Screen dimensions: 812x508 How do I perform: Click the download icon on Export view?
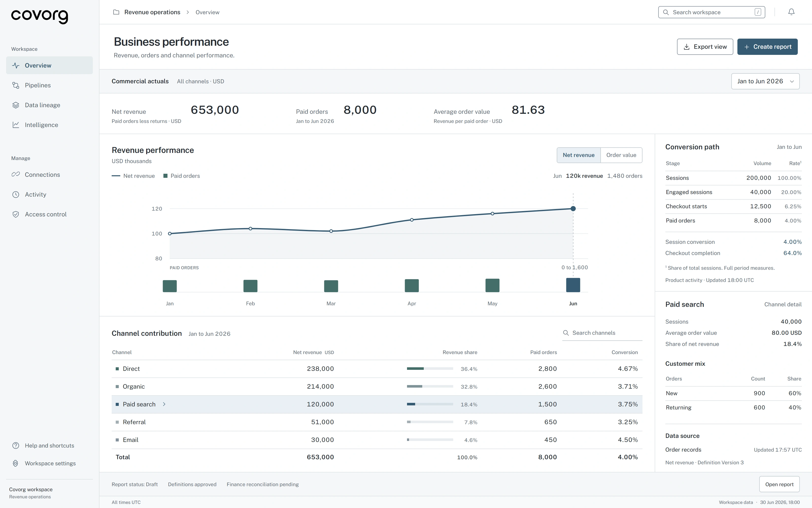686,47
